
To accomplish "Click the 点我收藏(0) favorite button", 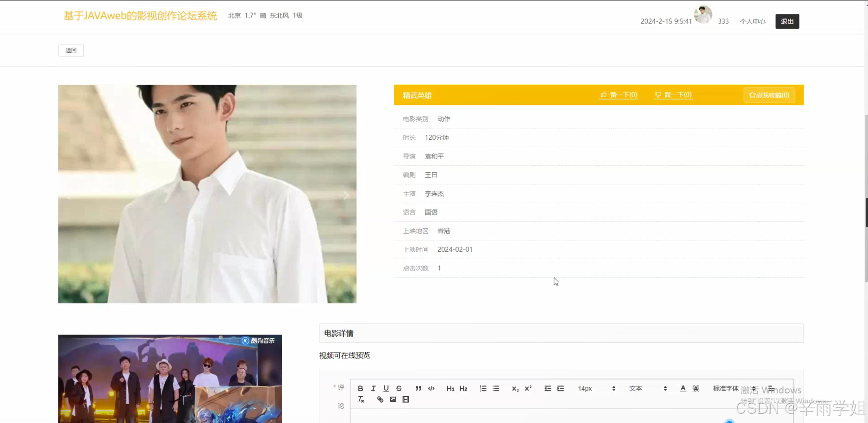I will [x=769, y=95].
